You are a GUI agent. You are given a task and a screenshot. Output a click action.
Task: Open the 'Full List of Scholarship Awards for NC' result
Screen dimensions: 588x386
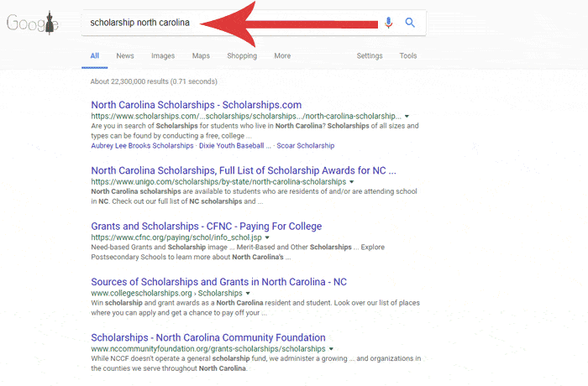coord(244,170)
